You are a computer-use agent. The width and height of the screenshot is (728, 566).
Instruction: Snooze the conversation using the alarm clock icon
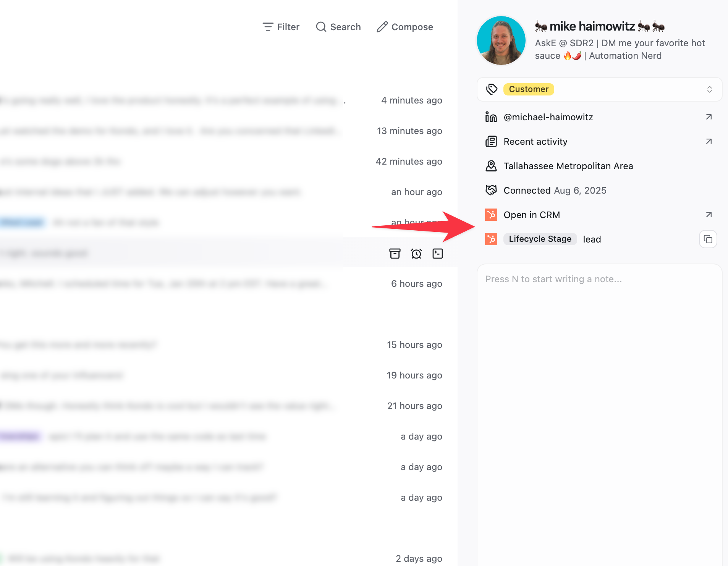416,253
